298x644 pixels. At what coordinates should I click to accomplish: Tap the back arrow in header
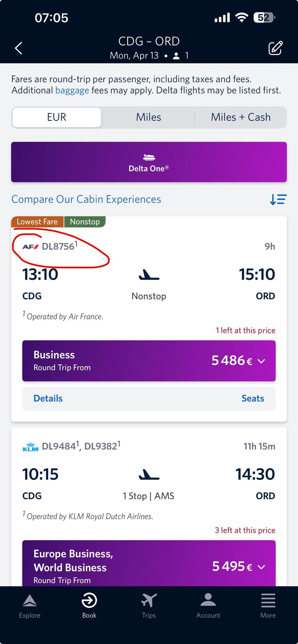tap(19, 48)
